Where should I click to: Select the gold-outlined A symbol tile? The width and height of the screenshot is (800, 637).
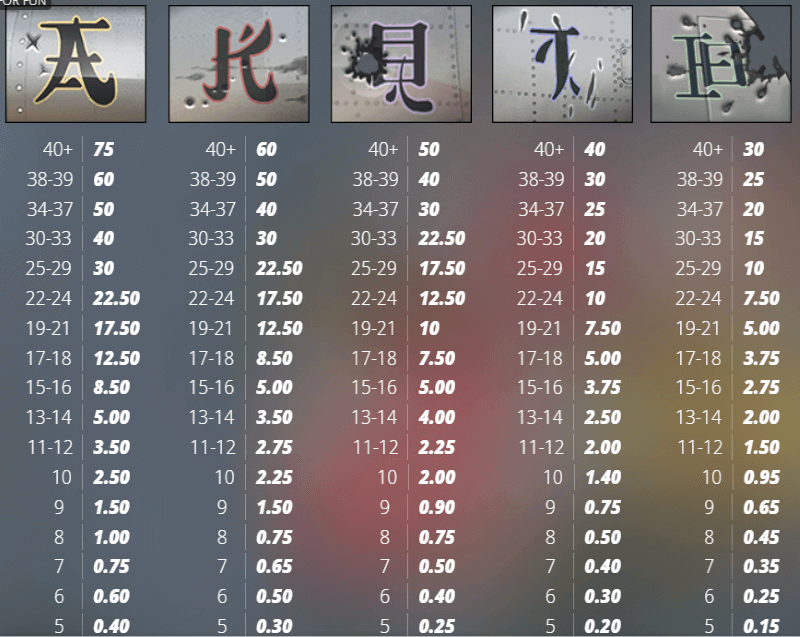pyautogui.click(x=76, y=64)
